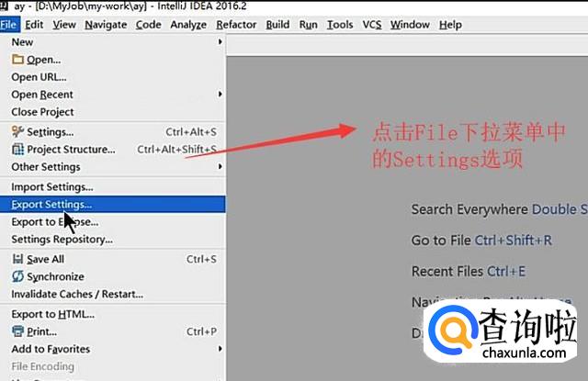588x381 pixels.
Task: Expand the Add to Favorites submenu arrow
Action: 220,349
